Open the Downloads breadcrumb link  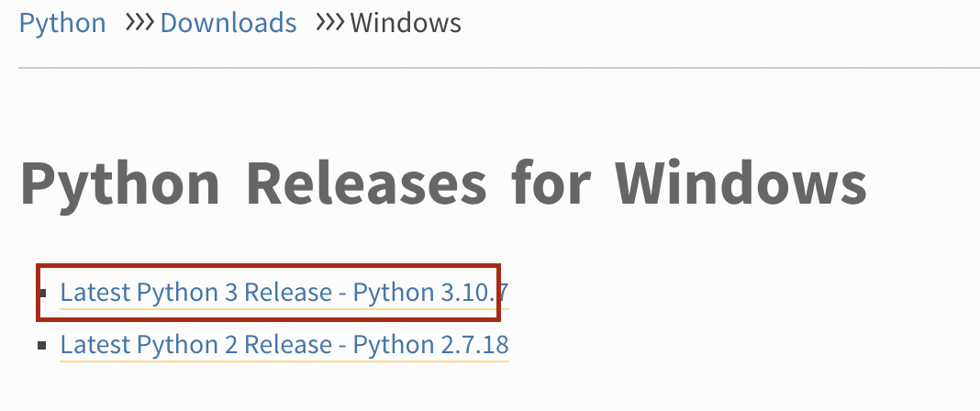point(228,22)
